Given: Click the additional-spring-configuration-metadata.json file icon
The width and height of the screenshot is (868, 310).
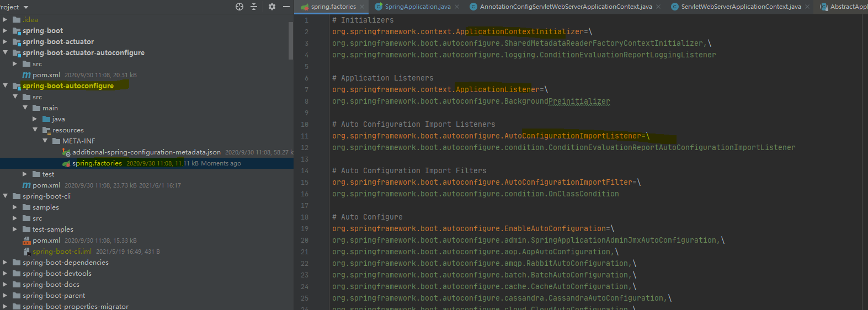Looking at the screenshot, I should coord(66,152).
